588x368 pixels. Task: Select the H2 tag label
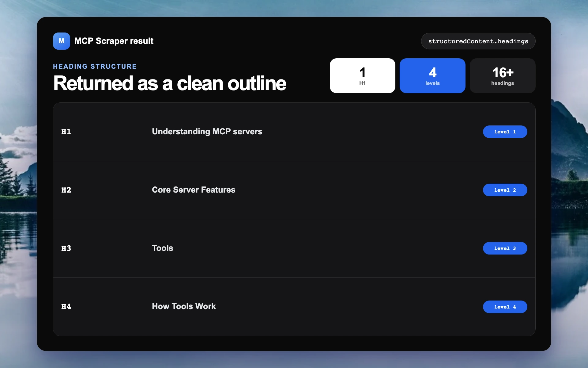(66, 190)
